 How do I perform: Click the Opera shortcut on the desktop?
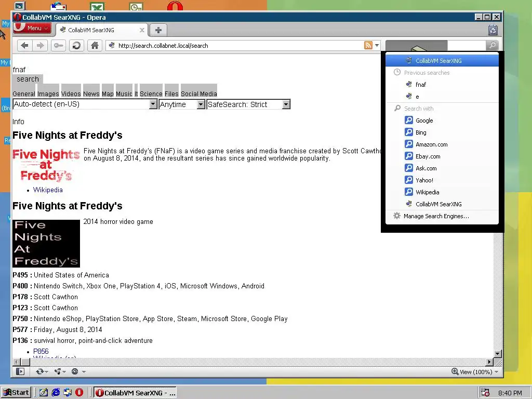click(x=175, y=6)
